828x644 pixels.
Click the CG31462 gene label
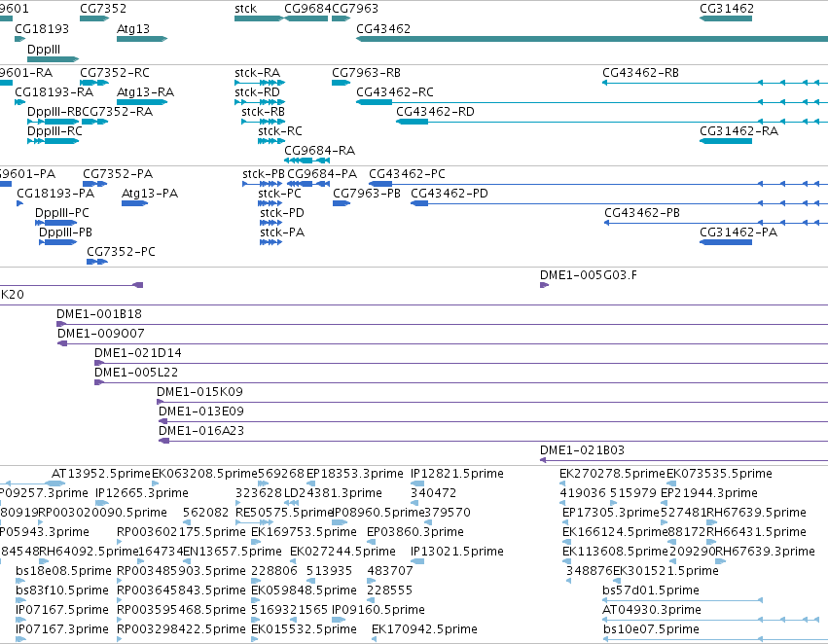pos(727,9)
